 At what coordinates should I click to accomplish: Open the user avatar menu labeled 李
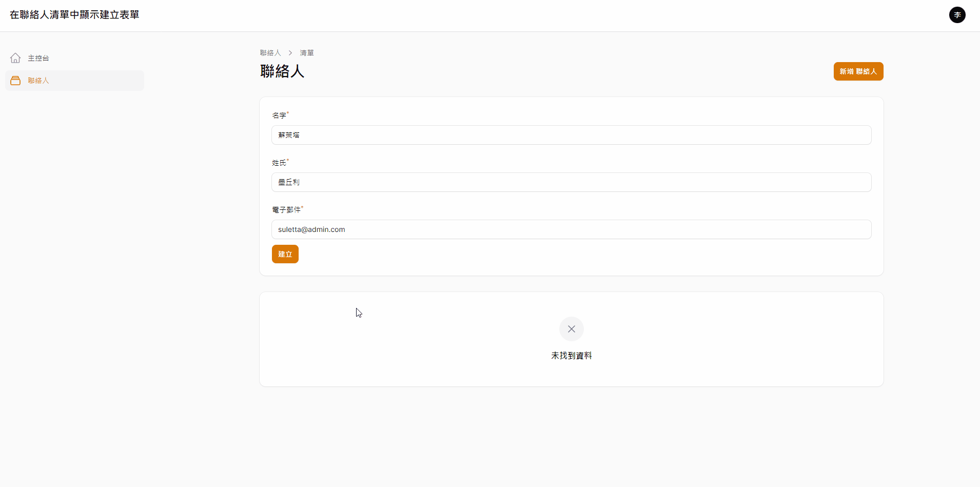point(957,15)
